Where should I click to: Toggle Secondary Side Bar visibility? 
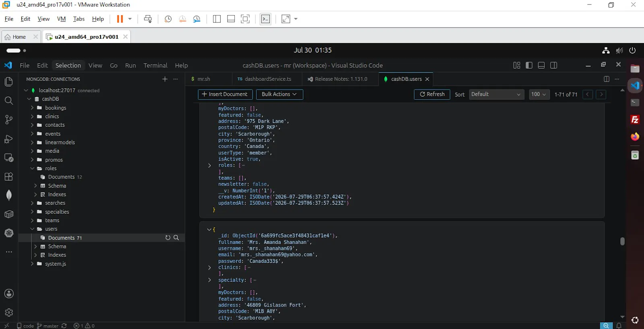554,65
